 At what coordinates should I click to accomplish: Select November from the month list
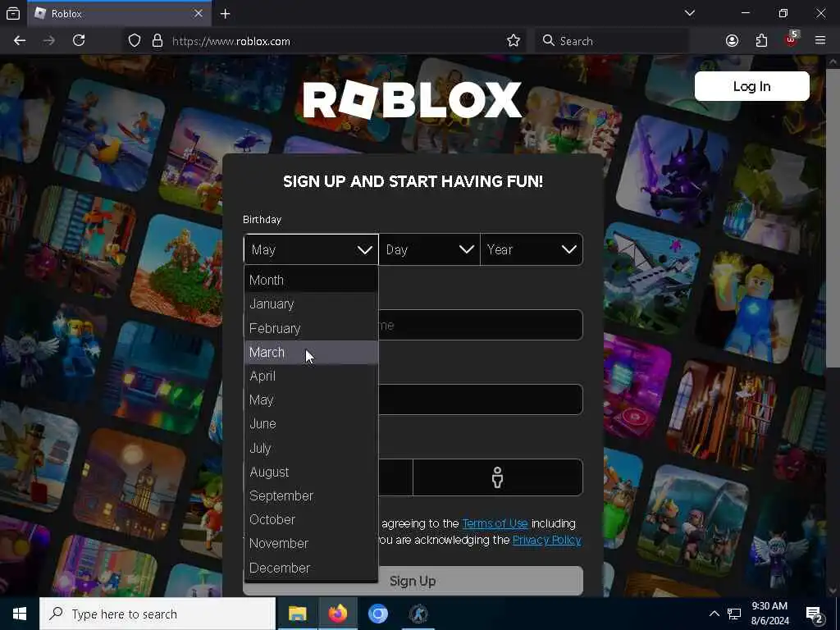[x=311, y=543]
